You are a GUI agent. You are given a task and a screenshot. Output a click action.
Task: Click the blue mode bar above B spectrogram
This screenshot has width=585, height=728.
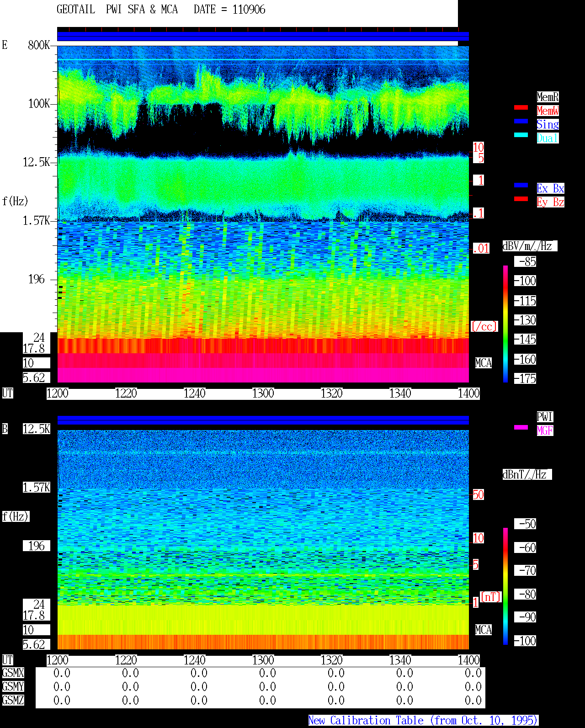(263, 420)
